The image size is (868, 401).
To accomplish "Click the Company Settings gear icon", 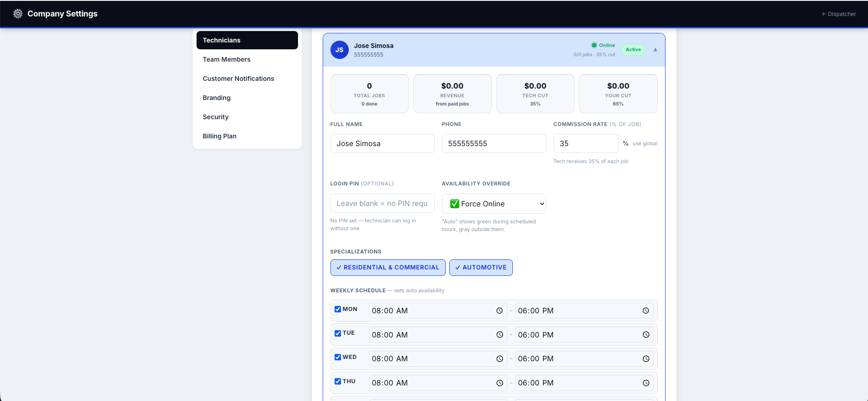I will pyautogui.click(x=18, y=14).
